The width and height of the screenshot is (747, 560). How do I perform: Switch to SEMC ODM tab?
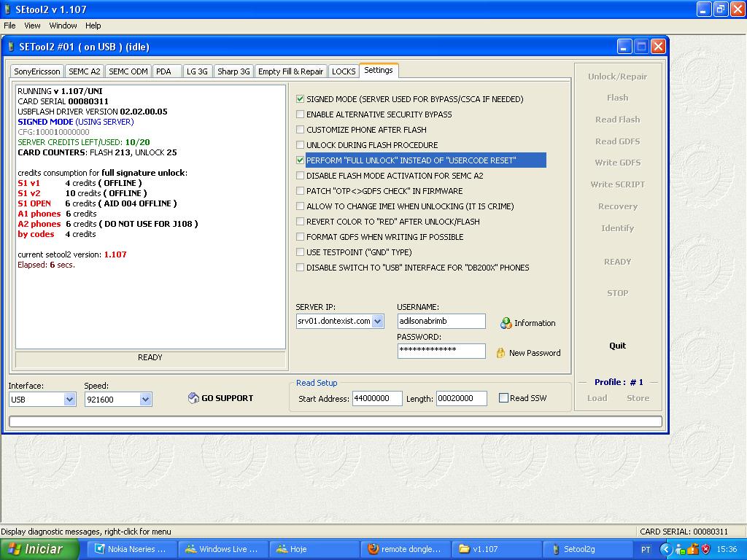pyautogui.click(x=128, y=71)
